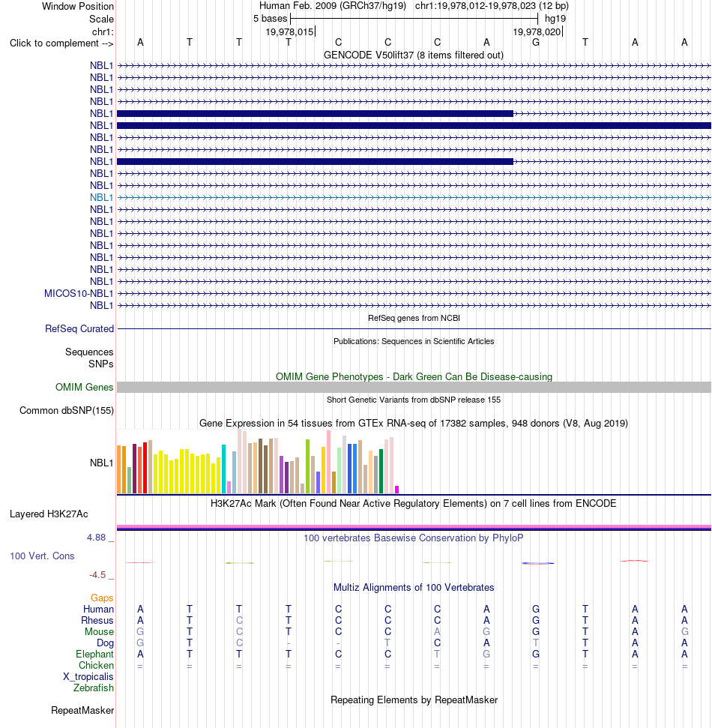Click the "chr1:" base position label

(x=103, y=31)
